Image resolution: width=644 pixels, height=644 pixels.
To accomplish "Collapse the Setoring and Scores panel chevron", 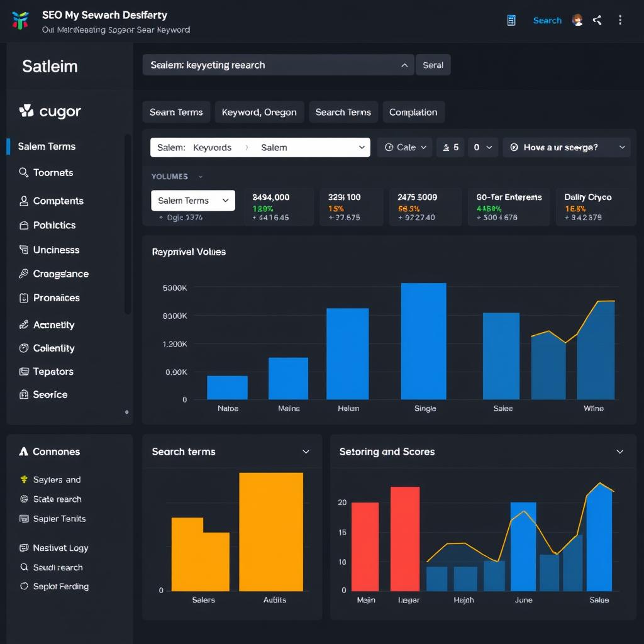I will (620, 452).
